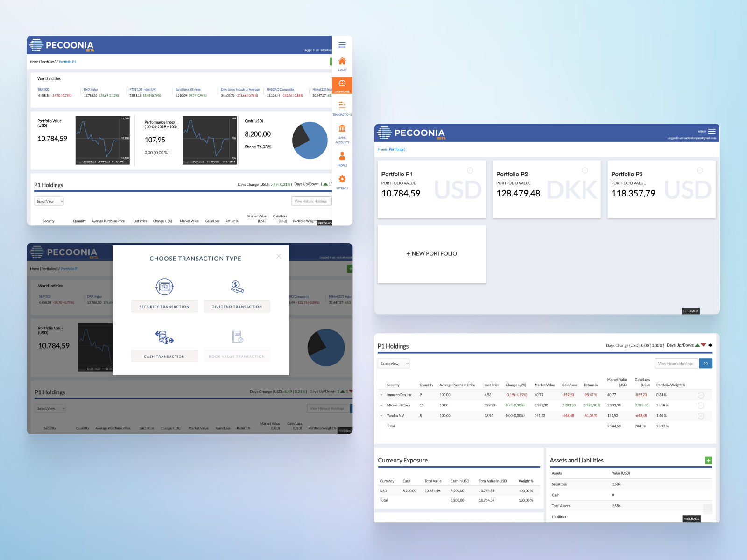Screen dimensions: 747x560
Task: Open the Profile sidebar icon
Action: tap(342, 158)
